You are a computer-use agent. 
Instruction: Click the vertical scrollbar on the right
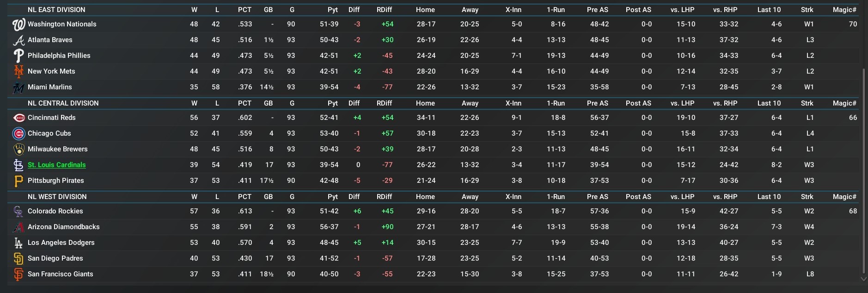click(x=863, y=171)
